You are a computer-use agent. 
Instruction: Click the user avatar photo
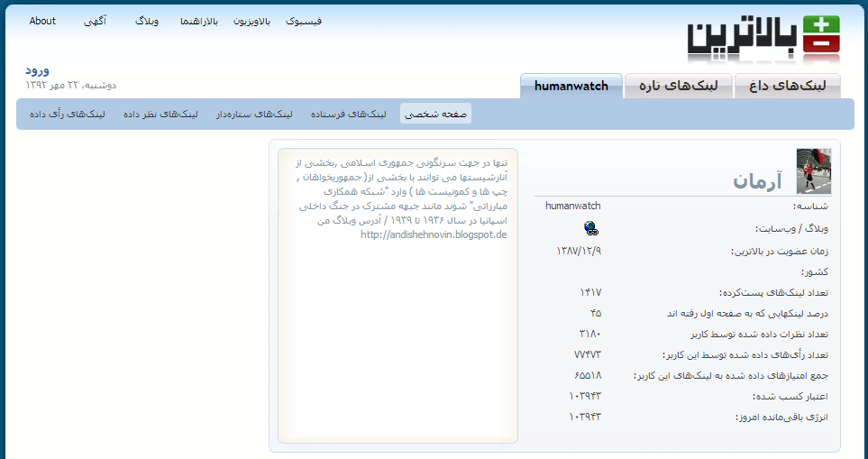click(x=813, y=172)
